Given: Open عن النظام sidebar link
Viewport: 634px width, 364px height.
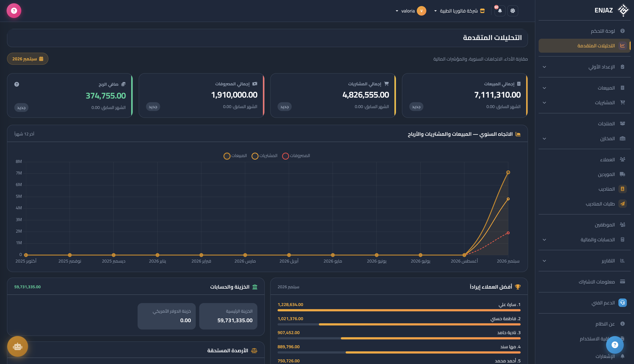Looking at the screenshot, I should pos(584,324).
